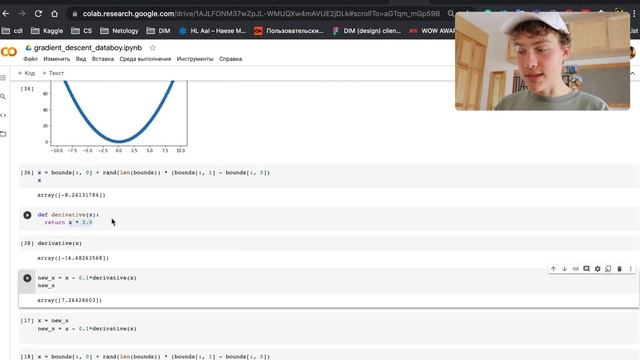
Task: Open the cdl bookmark folder
Action: coord(13,31)
